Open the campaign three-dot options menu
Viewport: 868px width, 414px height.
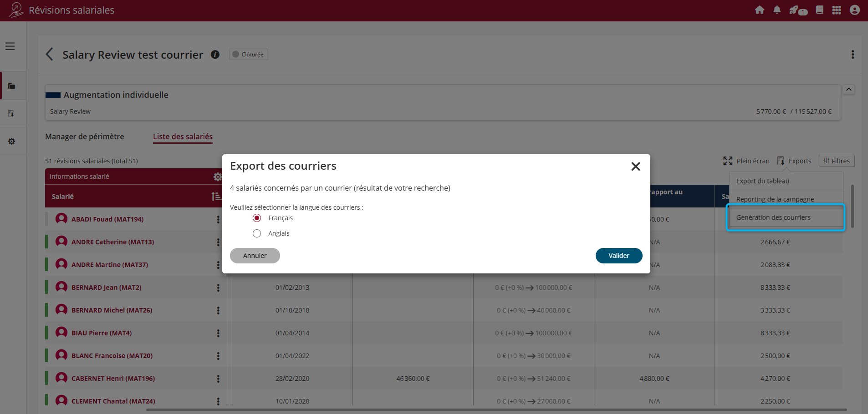853,55
